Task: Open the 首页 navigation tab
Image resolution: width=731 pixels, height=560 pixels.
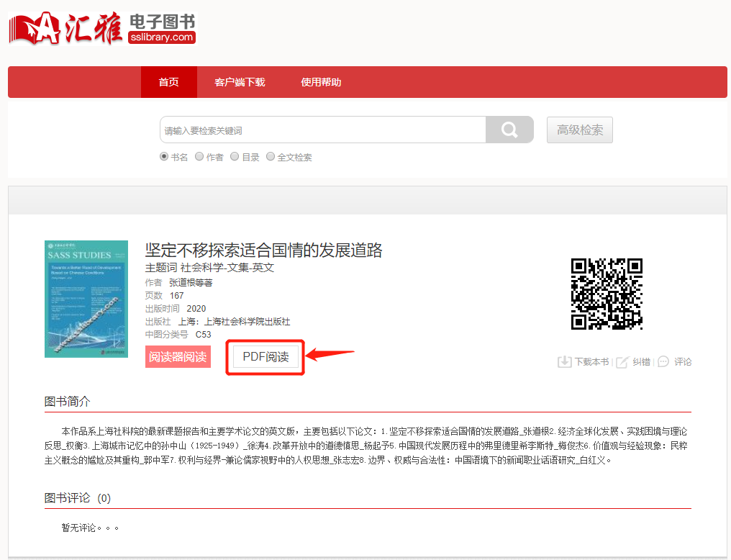Action: click(168, 82)
